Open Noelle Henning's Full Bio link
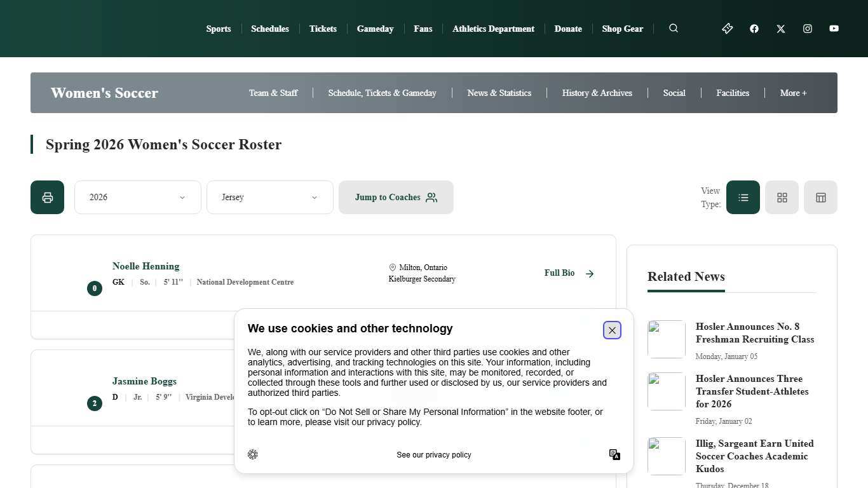Image resolution: width=868 pixels, height=488 pixels. click(569, 273)
